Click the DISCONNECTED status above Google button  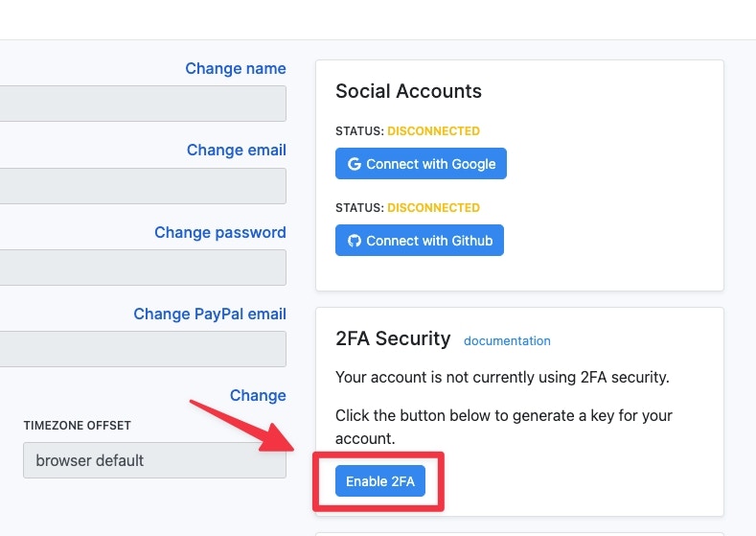[x=433, y=131]
